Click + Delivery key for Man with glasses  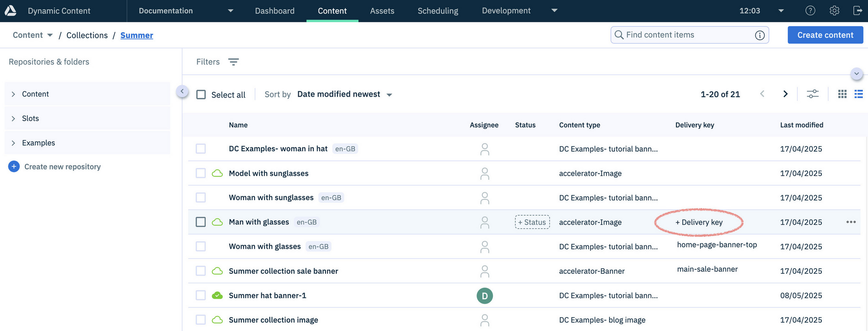(699, 222)
